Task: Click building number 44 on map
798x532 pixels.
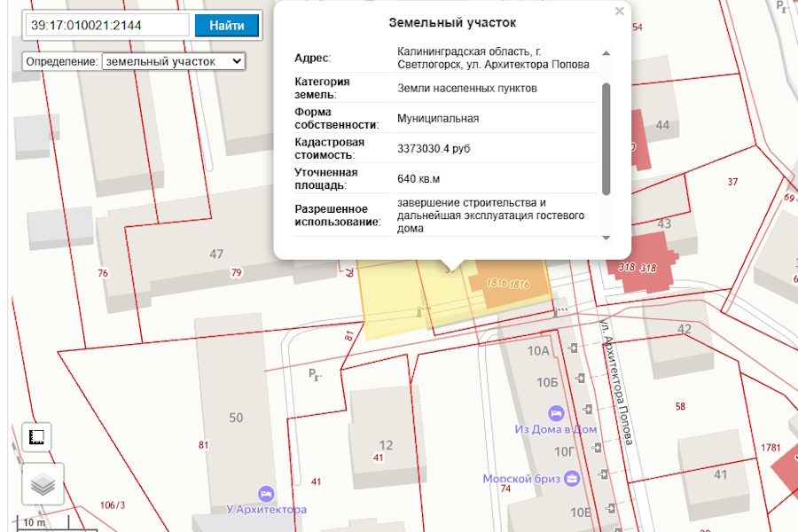Action: tap(662, 125)
